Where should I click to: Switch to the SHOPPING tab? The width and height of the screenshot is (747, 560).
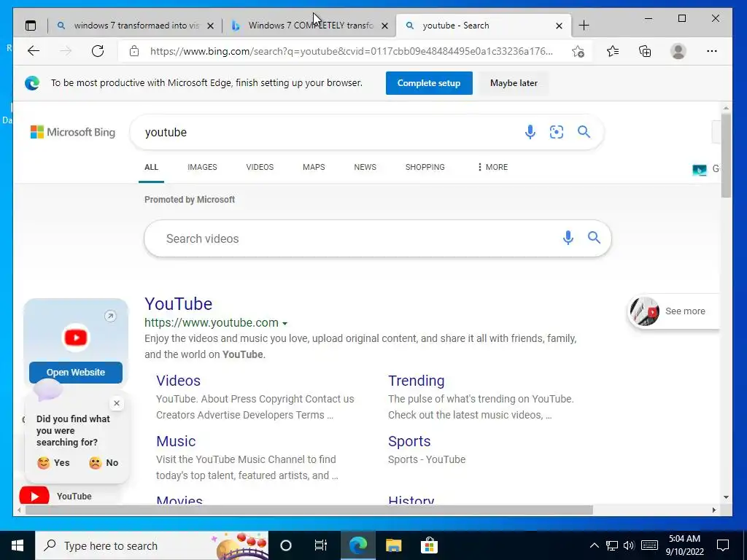425,167
